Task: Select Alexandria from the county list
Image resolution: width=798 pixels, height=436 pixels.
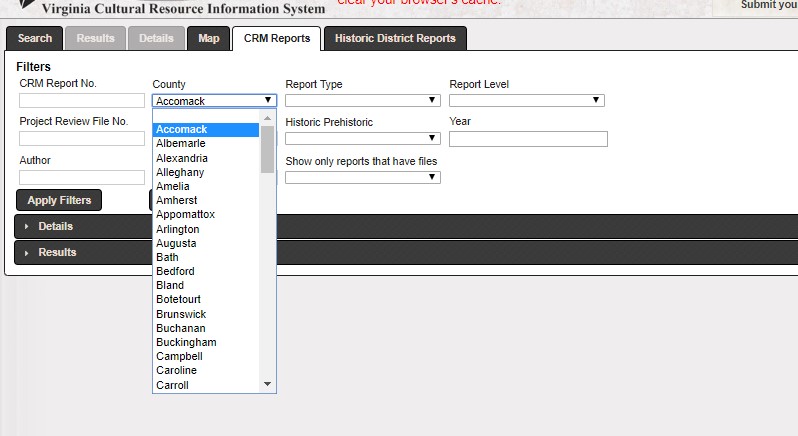Action: (x=206, y=158)
